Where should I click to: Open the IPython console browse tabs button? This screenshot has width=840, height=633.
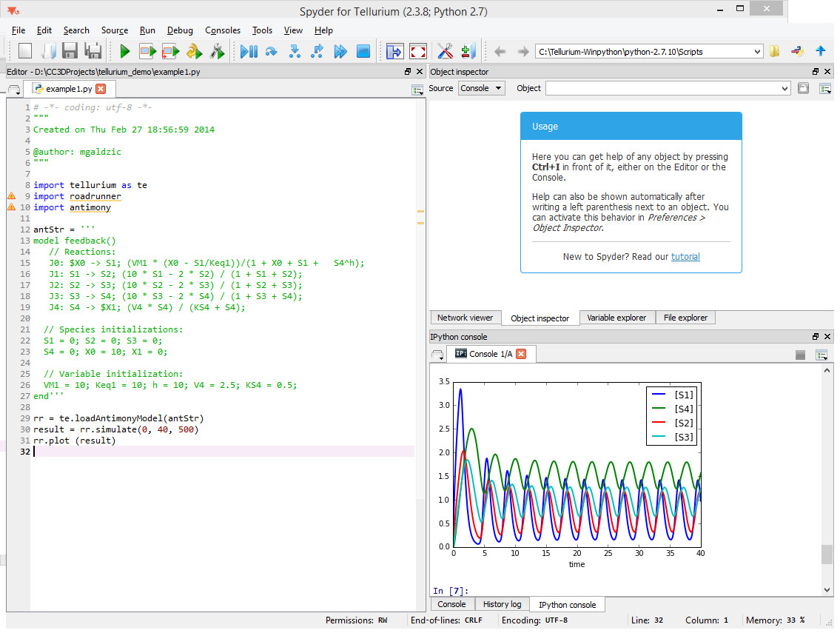pyautogui.click(x=437, y=355)
